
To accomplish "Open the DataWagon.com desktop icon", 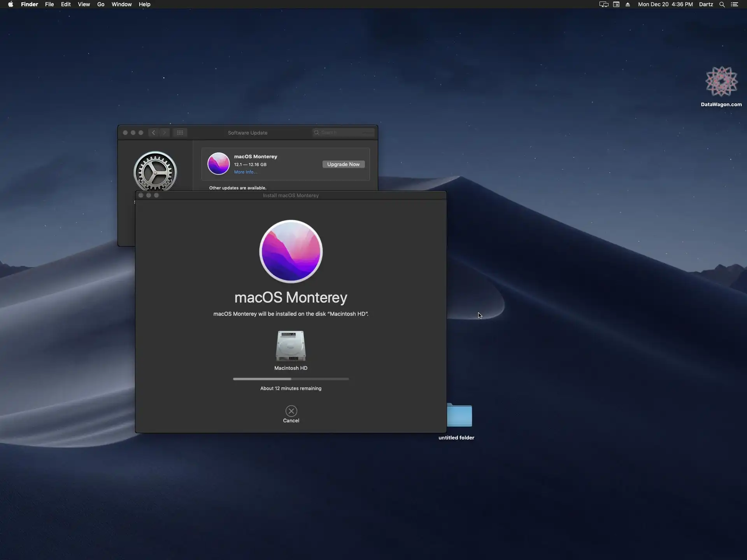I will tap(721, 82).
